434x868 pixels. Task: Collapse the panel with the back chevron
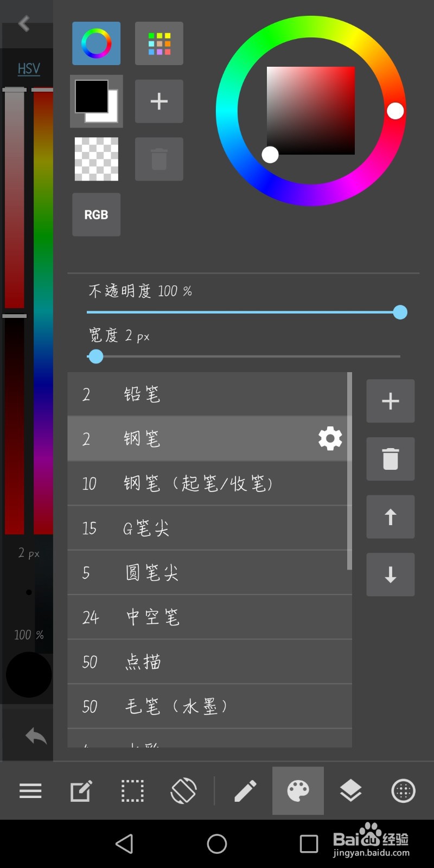pos(23,24)
